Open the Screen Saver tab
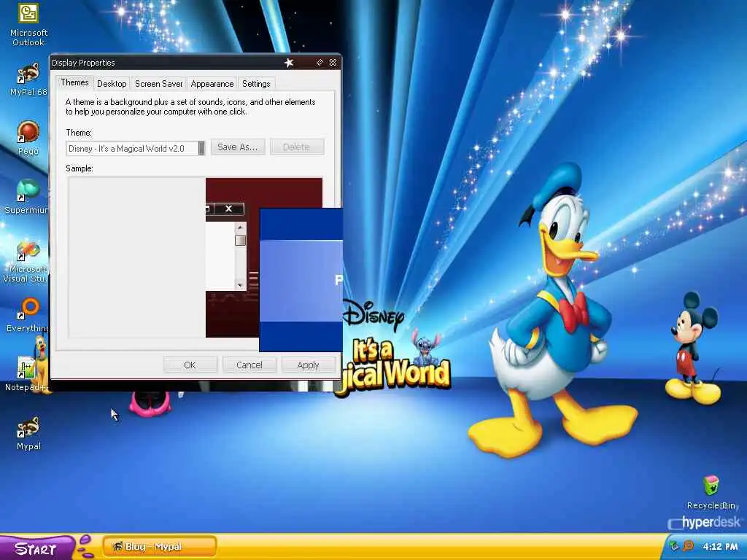The image size is (747, 560). tap(158, 84)
